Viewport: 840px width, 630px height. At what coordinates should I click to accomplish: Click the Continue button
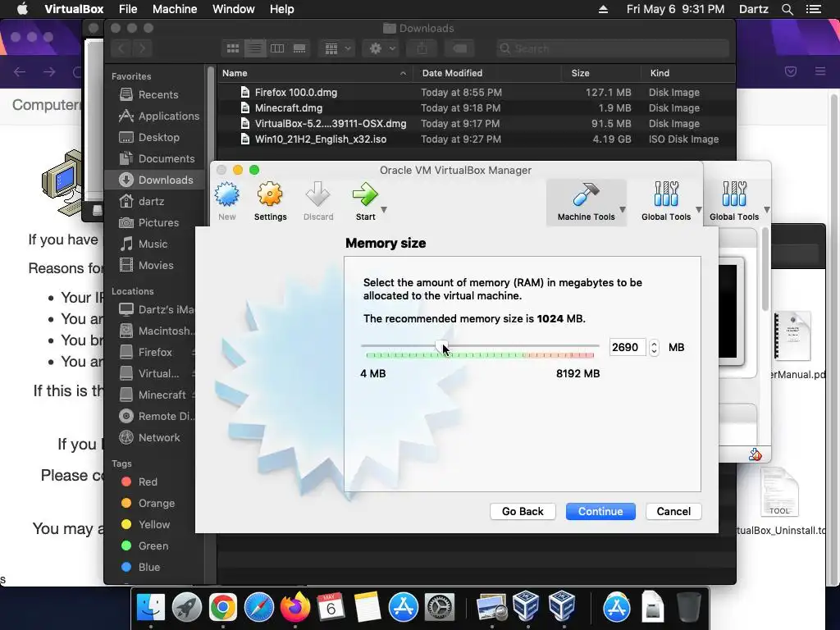[600, 511]
